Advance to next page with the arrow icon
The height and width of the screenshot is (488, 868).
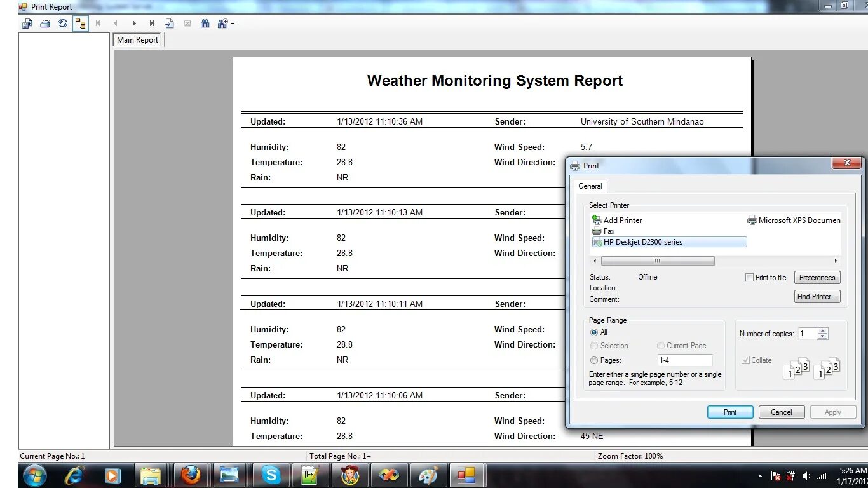point(134,23)
